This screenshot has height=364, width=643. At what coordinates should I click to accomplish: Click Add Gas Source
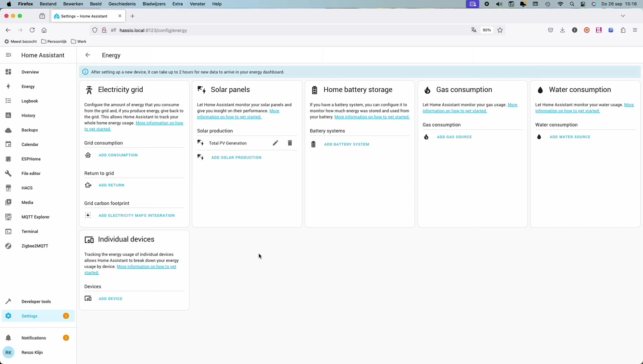tap(454, 137)
